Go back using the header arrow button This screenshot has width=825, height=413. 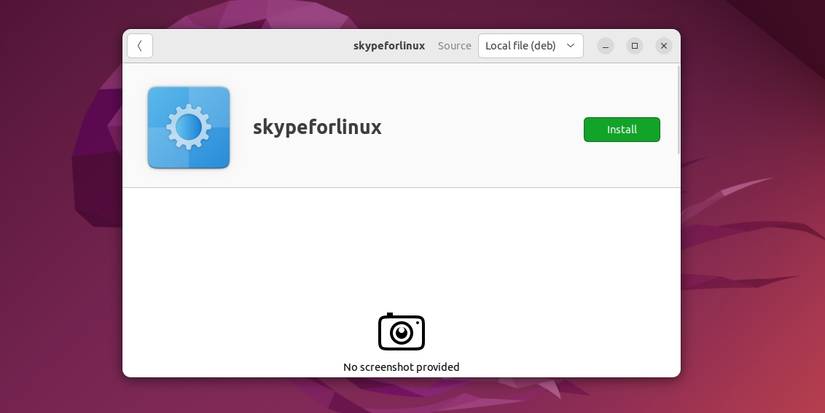(139, 46)
